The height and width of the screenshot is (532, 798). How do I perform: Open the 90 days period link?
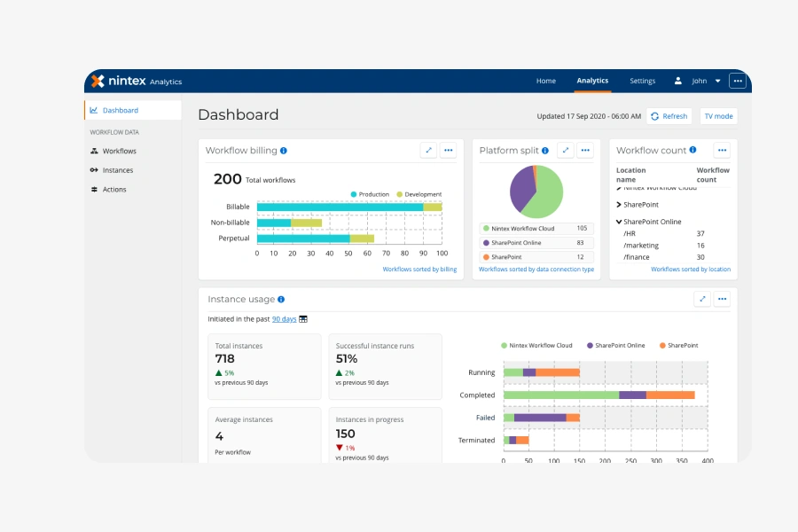[x=284, y=319]
